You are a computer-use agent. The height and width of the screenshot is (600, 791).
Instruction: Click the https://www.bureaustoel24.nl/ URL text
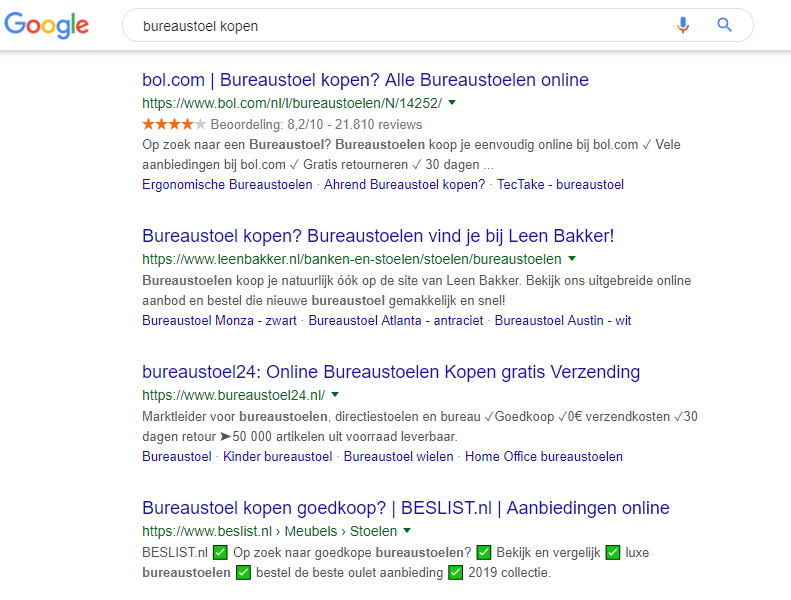234,395
